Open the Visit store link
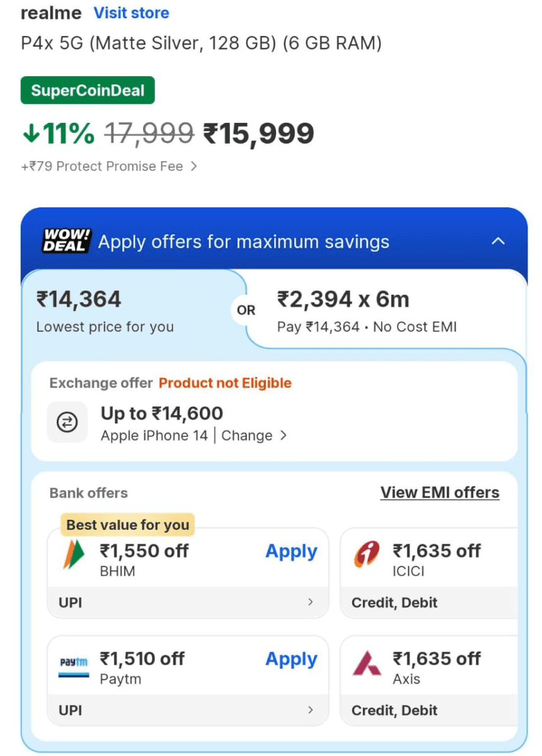This screenshot has height=756, width=542. pyautogui.click(x=131, y=13)
